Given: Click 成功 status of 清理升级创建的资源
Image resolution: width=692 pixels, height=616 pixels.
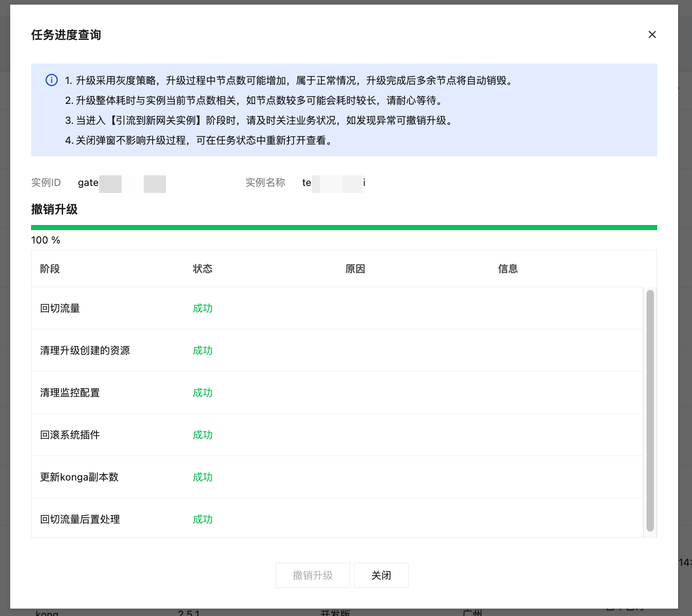Looking at the screenshot, I should [203, 351].
